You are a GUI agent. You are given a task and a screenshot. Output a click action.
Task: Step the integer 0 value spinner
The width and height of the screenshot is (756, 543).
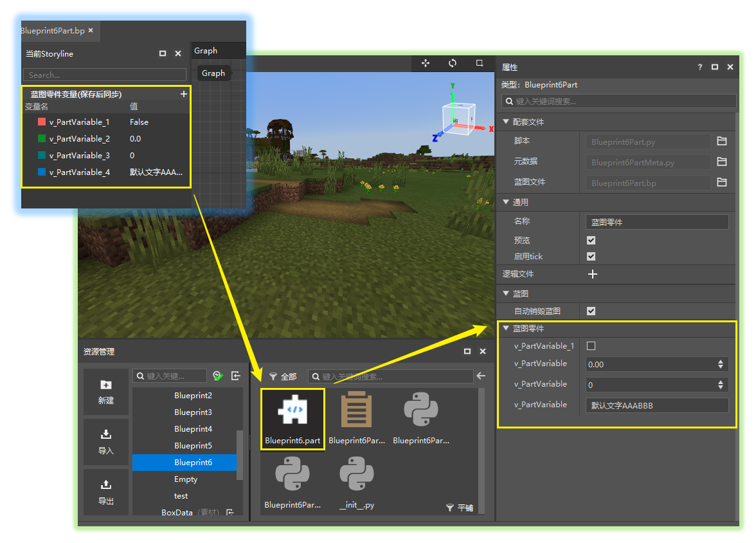point(720,385)
